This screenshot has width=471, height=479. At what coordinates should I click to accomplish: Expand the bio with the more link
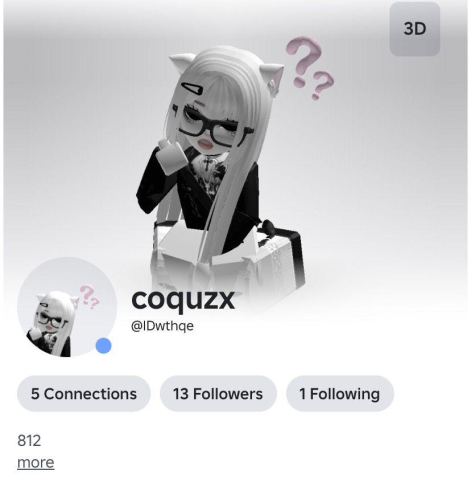[36, 463]
